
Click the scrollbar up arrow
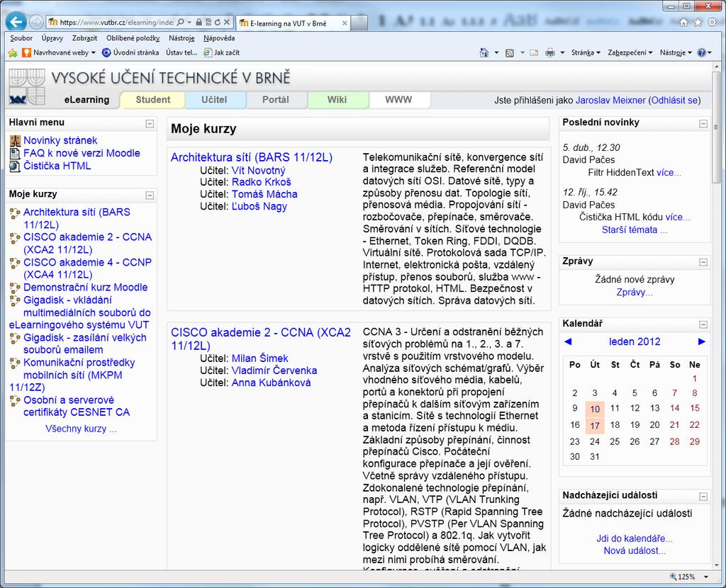[717, 67]
